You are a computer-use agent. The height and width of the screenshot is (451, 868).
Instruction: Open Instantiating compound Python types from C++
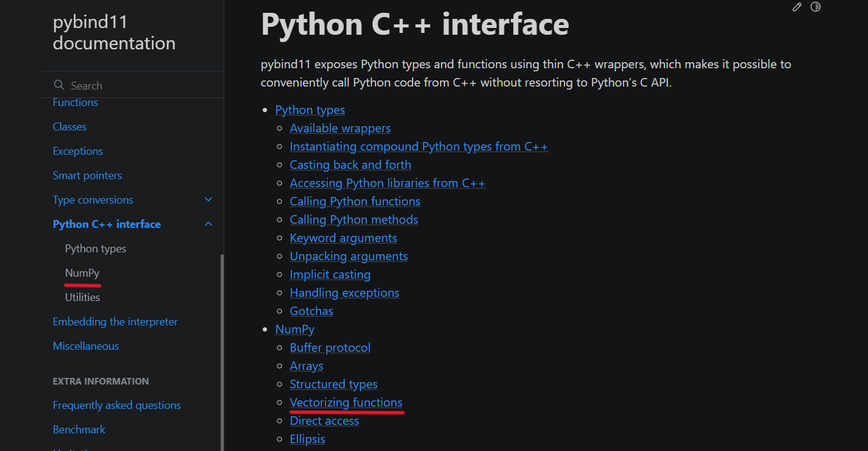pos(419,146)
